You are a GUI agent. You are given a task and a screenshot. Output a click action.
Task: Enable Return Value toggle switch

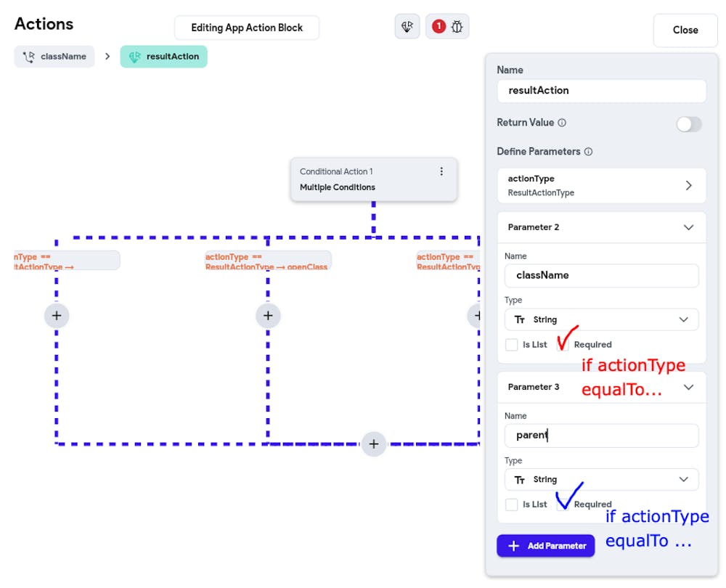coord(688,124)
